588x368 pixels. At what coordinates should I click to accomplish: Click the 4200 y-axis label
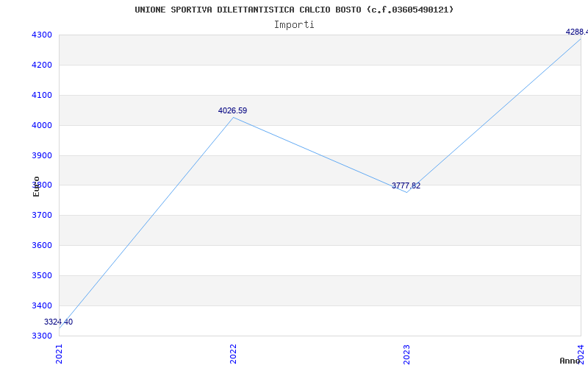42,65
